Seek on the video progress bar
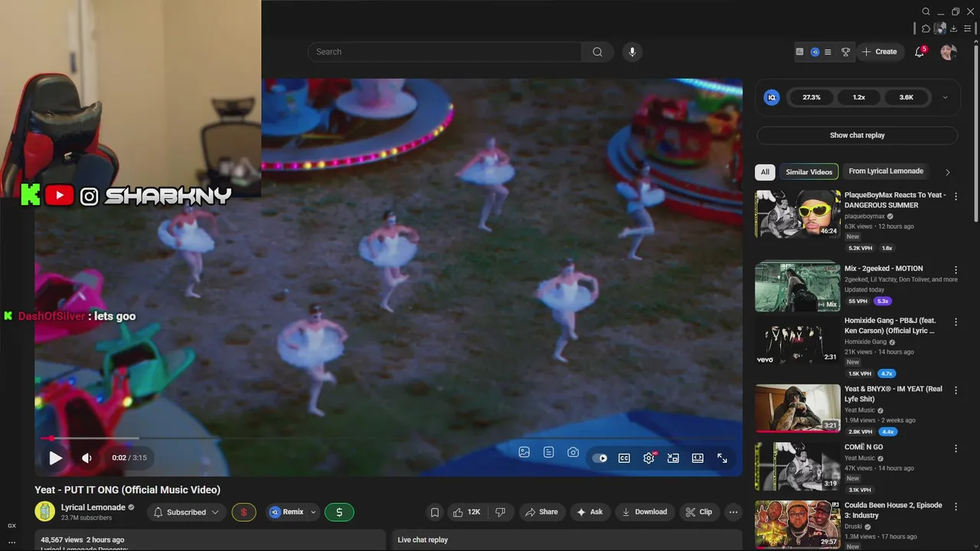The width and height of the screenshot is (980, 551). (388, 439)
